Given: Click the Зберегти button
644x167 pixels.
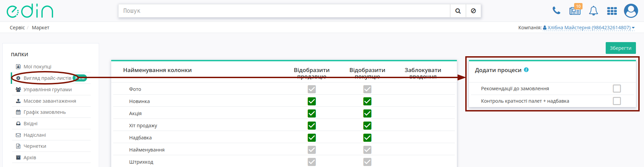Looking at the screenshot, I should coord(620,48).
